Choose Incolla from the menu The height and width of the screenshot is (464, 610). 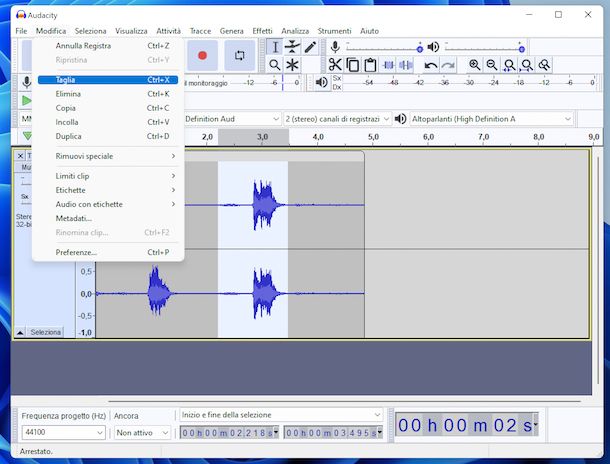[108, 122]
